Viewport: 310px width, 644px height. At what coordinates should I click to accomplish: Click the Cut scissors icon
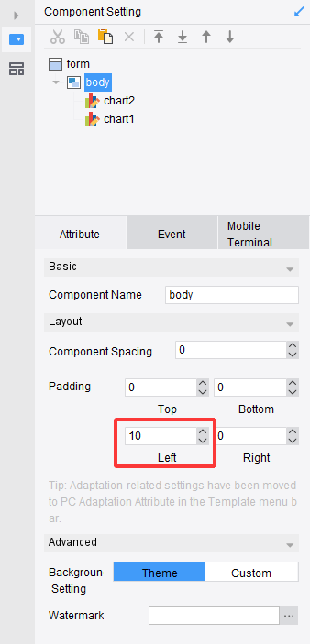pos(58,37)
